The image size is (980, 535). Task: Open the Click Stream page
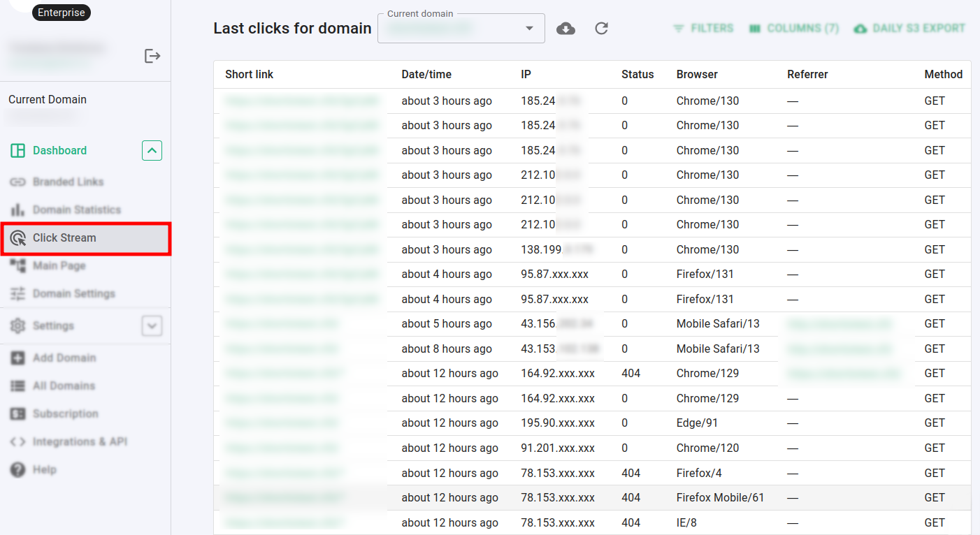(x=63, y=237)
